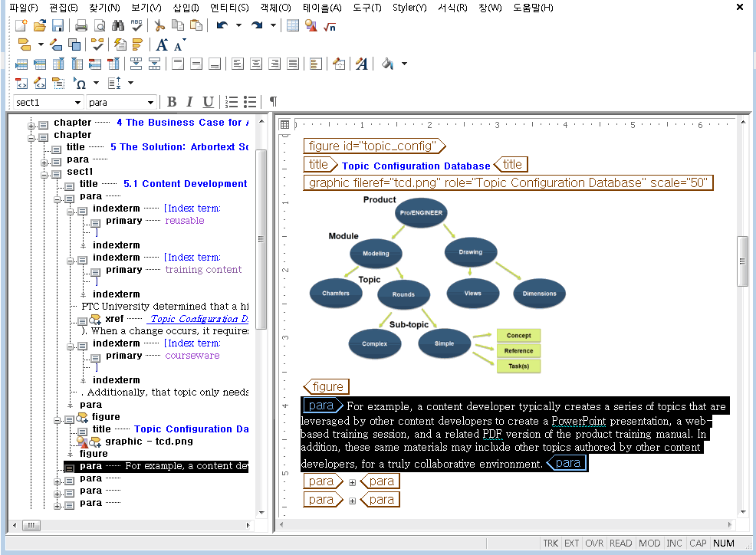Insert a table with the table icon
The width and height of the screenshot is (756, 555).
click(x=293, y=25)
